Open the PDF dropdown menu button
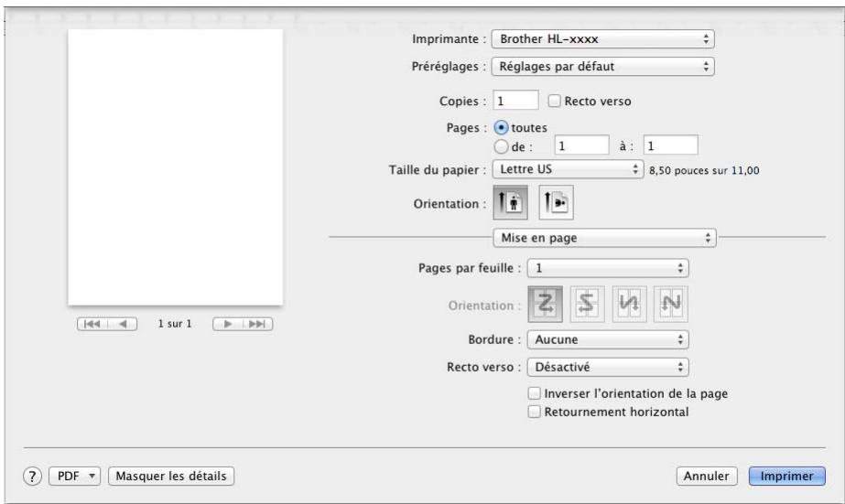This screenshot has width=845, height=504. pyautogui.click(x=75, y=476)
